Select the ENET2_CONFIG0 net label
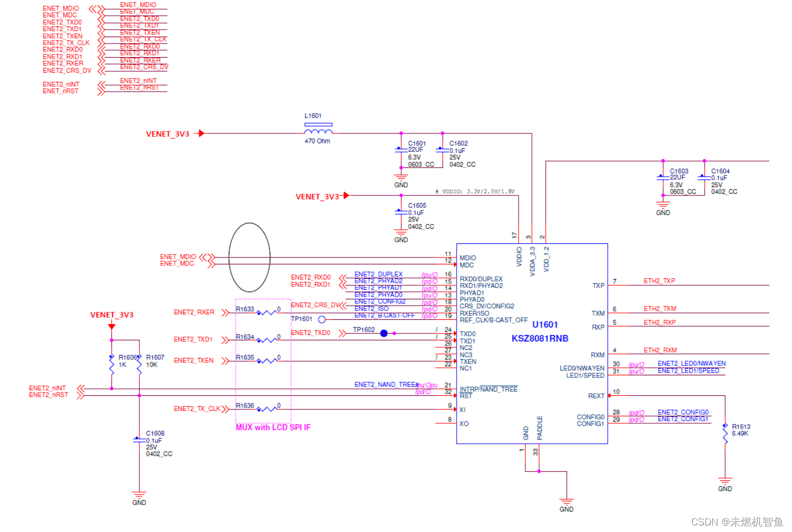Screen dimensions: 792x532 (683, 412)
